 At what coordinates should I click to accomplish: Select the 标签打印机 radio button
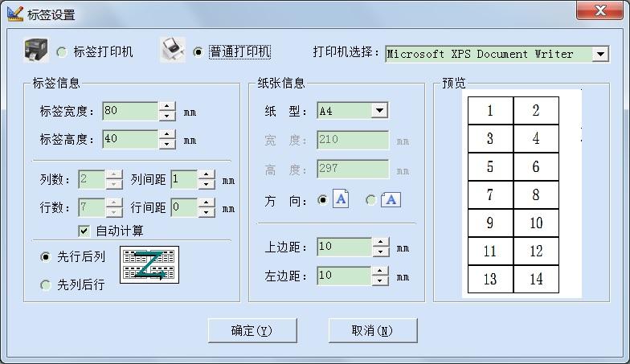tap(63, 53)
